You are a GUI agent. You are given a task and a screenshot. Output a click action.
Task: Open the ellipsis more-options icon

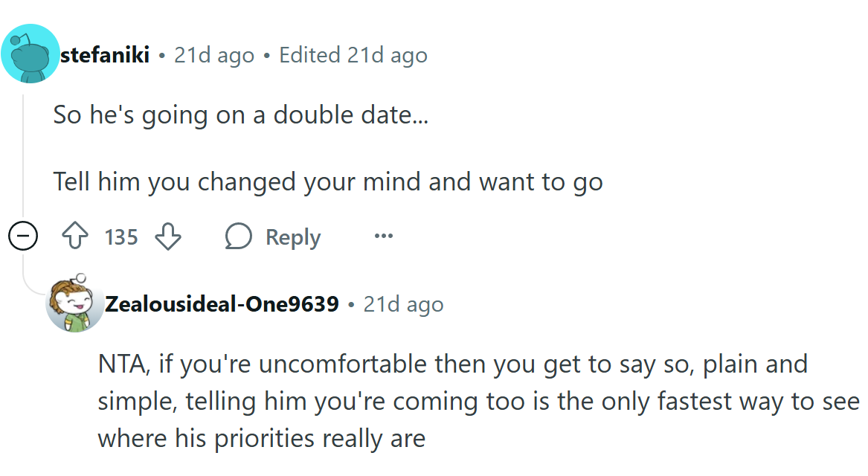pyautogui.click(x=383, y=236)
